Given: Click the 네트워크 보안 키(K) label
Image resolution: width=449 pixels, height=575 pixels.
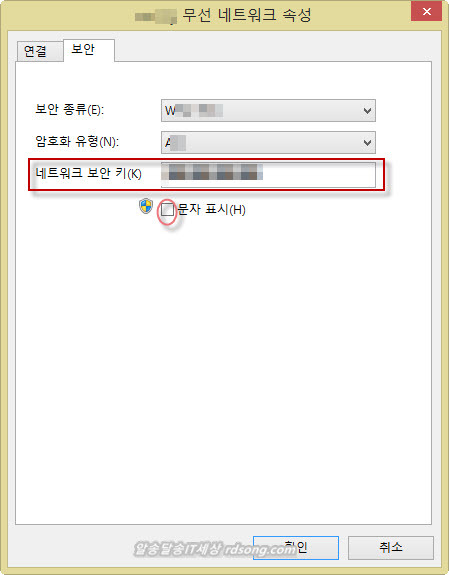Looking at the screenshot, I should 88,173.
